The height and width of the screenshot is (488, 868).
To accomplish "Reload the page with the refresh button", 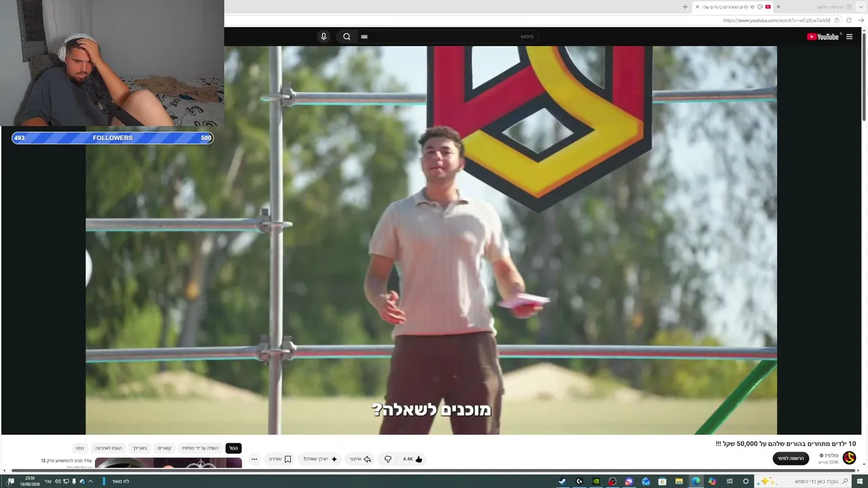I will (x=849, y=20).
